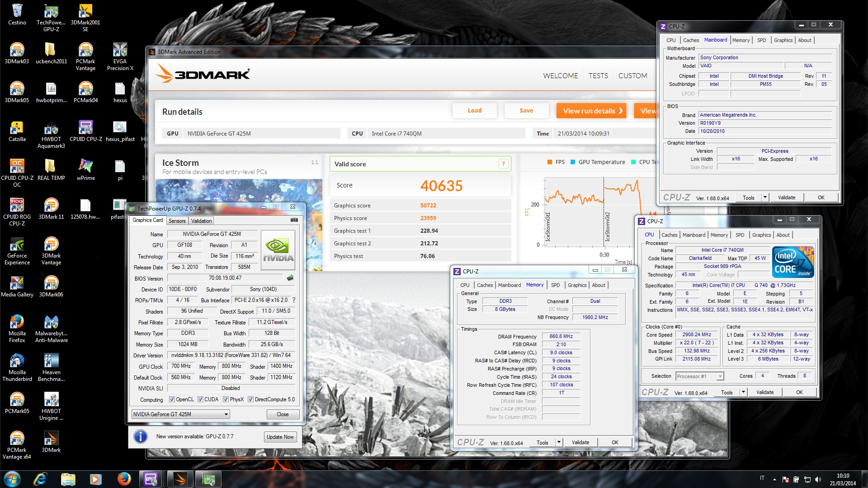868x488 pixels.
Task: Open ucbench2011 folder icon
Action: pyautogui.click(x=51, y=53)
